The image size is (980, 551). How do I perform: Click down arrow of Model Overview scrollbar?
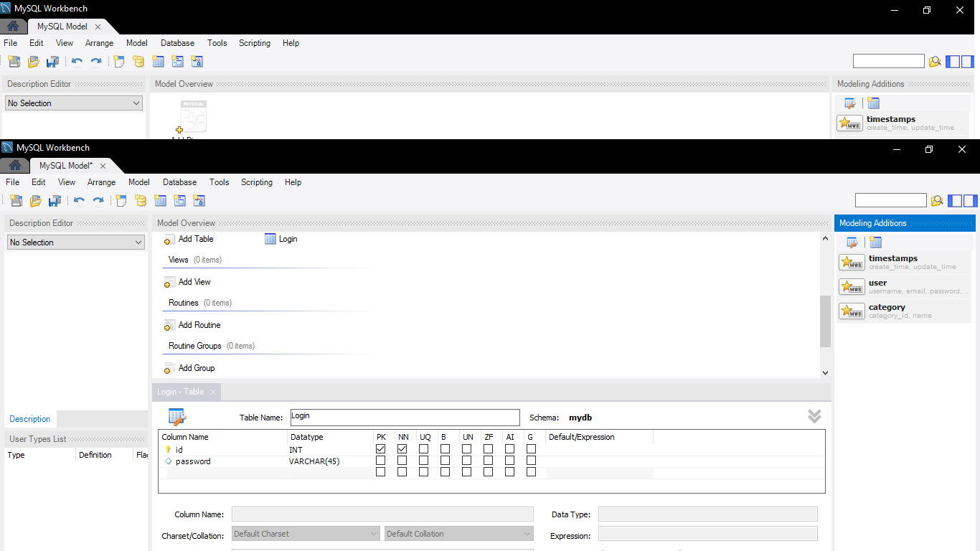pos(825,372)
